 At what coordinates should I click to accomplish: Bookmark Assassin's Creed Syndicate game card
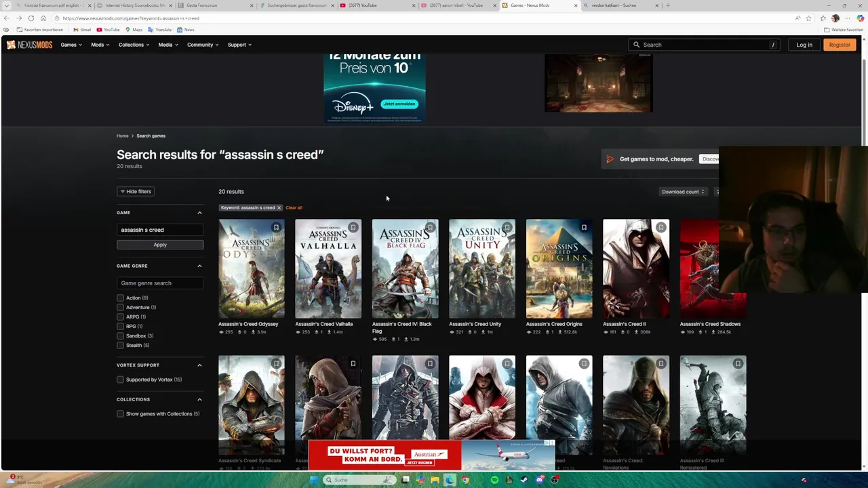(276, 364)
